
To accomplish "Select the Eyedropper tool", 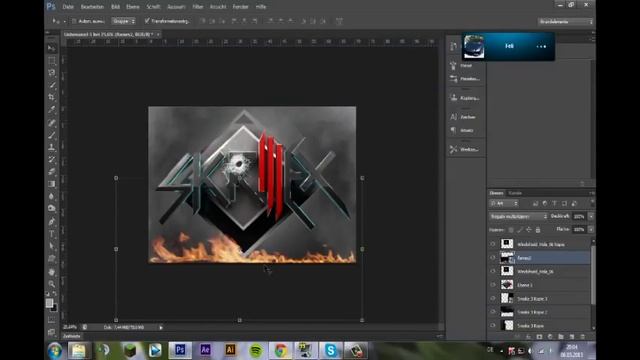I will [x=51, y=109].
